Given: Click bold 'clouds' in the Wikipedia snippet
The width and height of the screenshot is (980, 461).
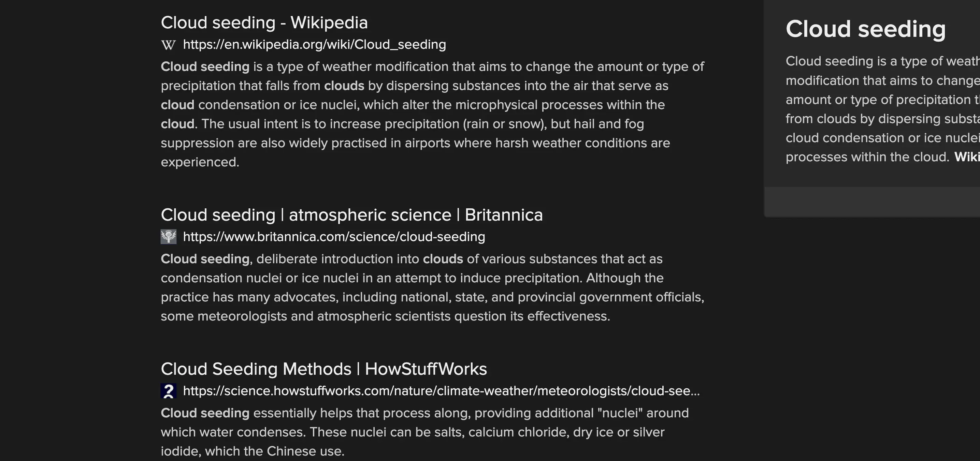Looking at the screenshot, I should (x=344, y=86).
